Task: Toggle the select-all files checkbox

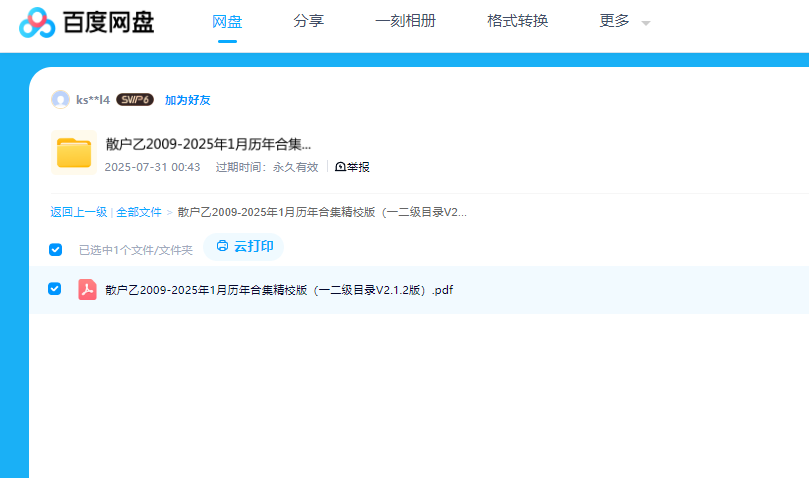Action: pyautogui.click(x=56, y=249)
